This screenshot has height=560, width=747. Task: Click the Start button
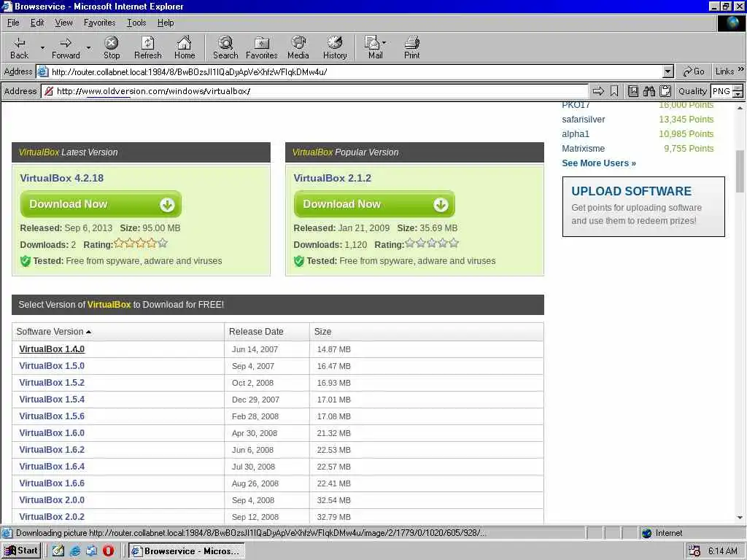(21, 551)
